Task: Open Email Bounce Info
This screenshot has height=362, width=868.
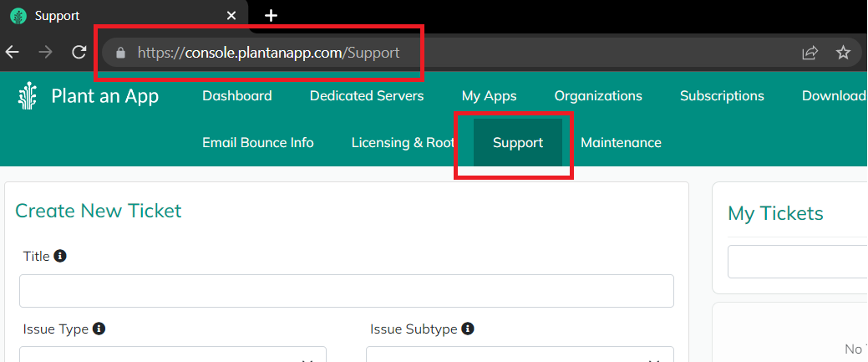Action: coord(258,142)
